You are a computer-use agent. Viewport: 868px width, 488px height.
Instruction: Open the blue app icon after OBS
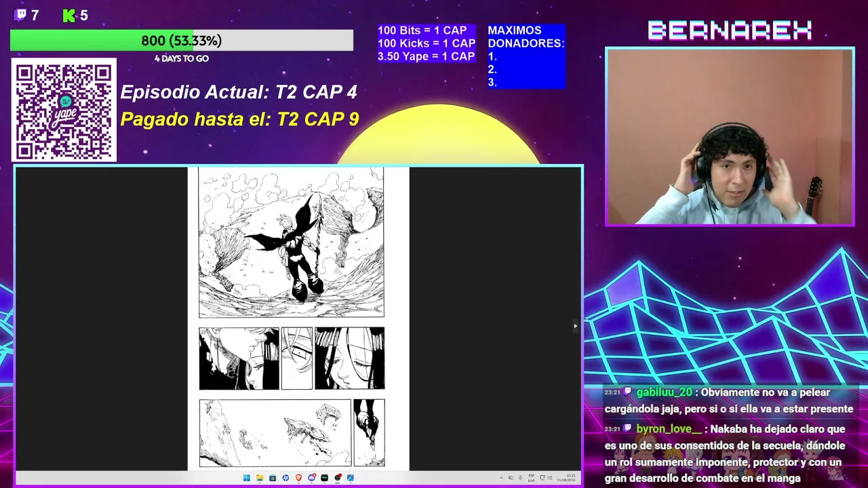point(351,478)
